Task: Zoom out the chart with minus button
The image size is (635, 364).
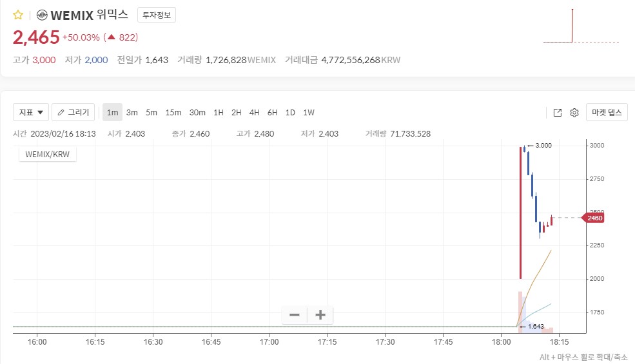Action: [295, 314]
